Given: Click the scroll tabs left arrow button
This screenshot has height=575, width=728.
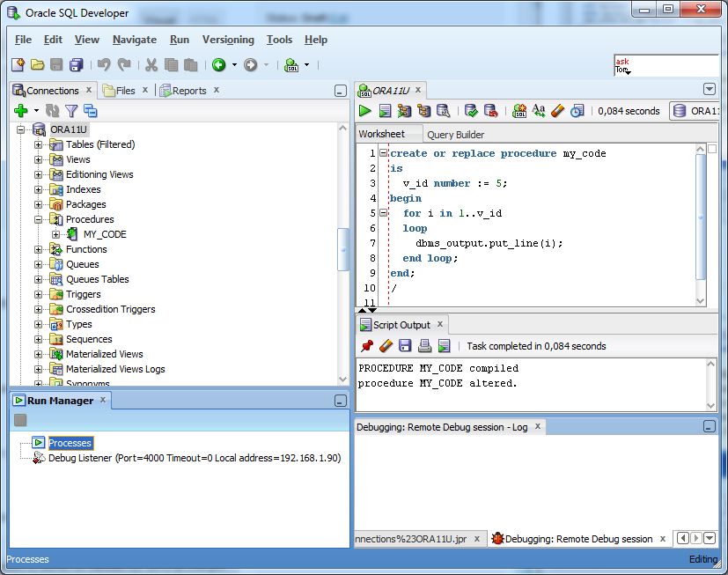Looking at the screenshot, I should click(682, 538).
